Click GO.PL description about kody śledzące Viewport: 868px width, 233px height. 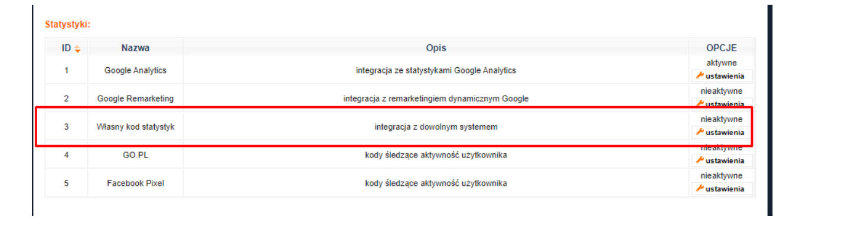pos(436,155)
